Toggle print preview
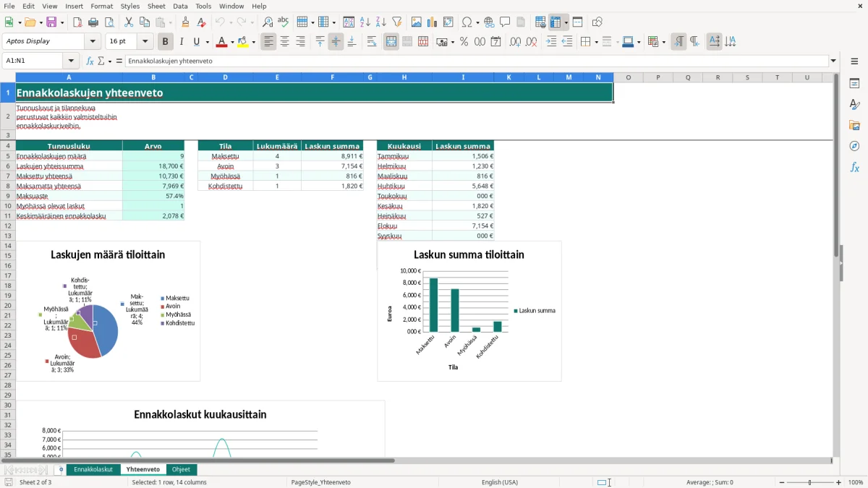Image resolution: width=868 pixels, height=488 pixels. [109, 22]
